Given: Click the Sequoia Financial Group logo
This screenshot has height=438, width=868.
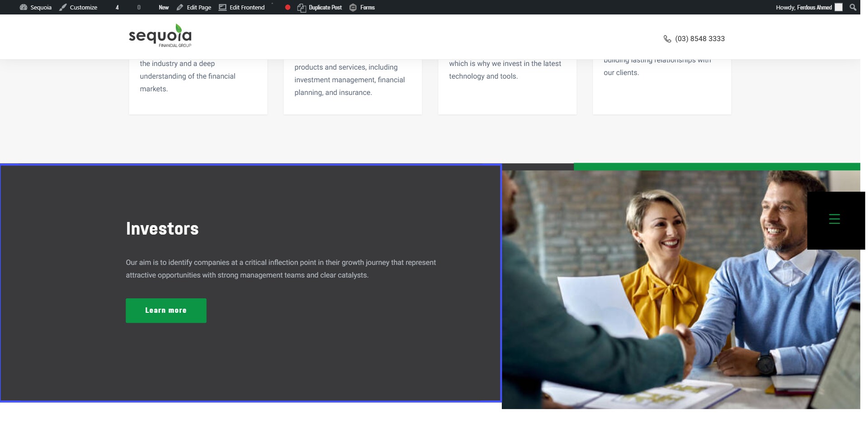Looking at the screenshot, I should click(160, 36).
